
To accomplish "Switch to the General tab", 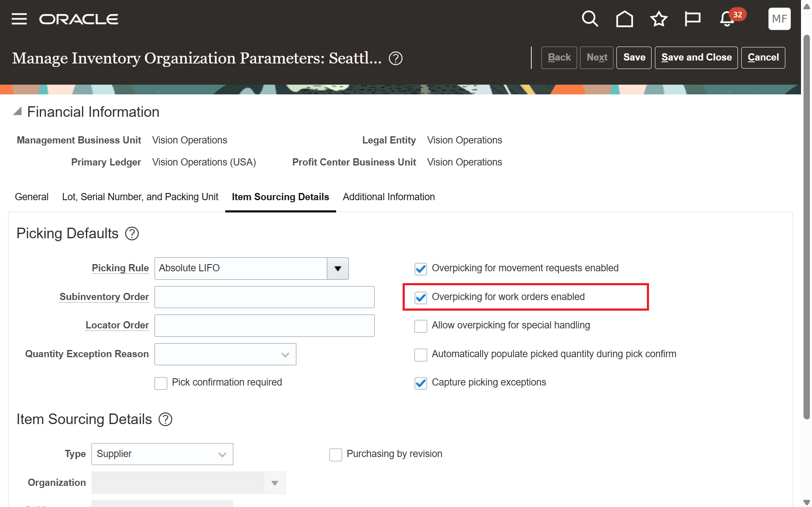I will tap(32, 197).
